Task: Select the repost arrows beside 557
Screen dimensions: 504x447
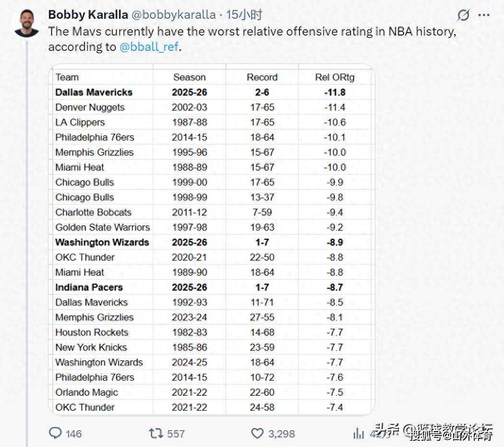Action: point(155,433)
